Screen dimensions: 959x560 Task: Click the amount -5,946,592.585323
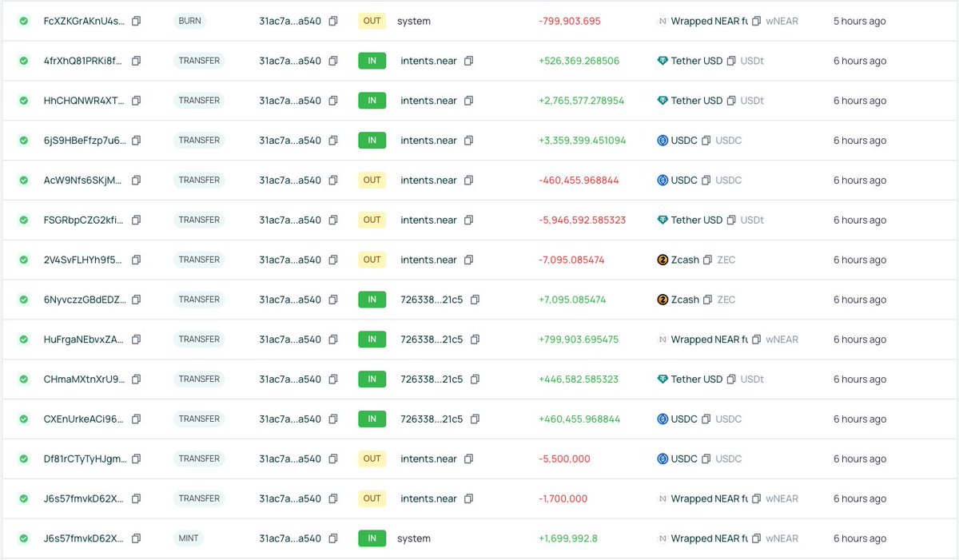[582, 220]
